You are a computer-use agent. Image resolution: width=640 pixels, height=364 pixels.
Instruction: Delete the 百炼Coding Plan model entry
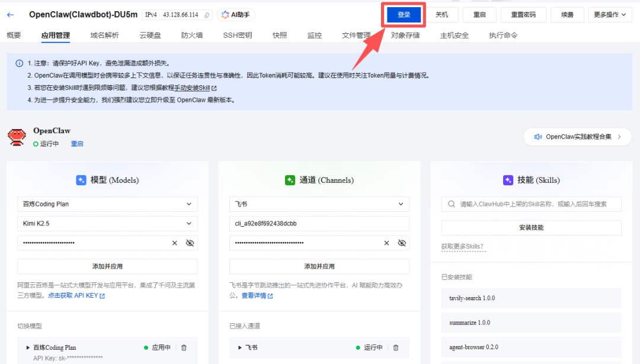[184, 347]
